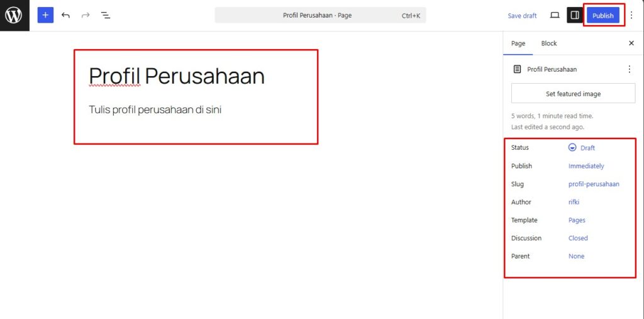
Task: Click the '5 words, 1 minute read time' text
Action: [552, 116]
